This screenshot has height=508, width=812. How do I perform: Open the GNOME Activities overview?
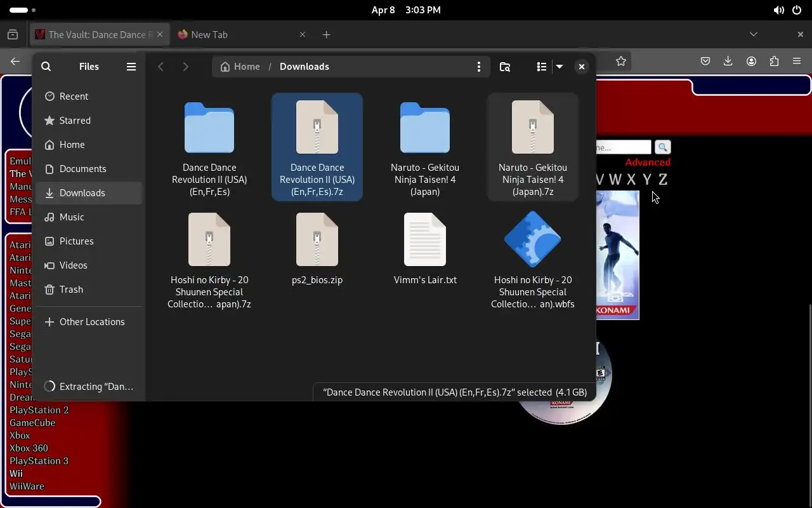coord(23,10)
